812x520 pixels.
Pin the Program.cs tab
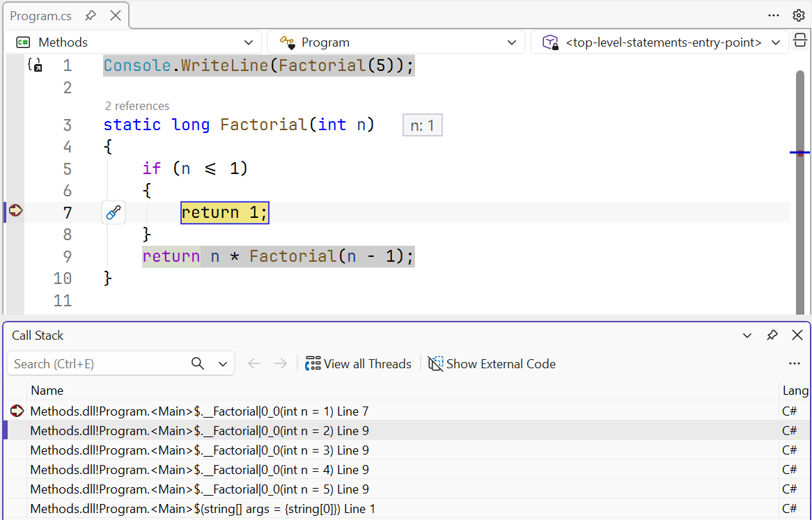91,15
